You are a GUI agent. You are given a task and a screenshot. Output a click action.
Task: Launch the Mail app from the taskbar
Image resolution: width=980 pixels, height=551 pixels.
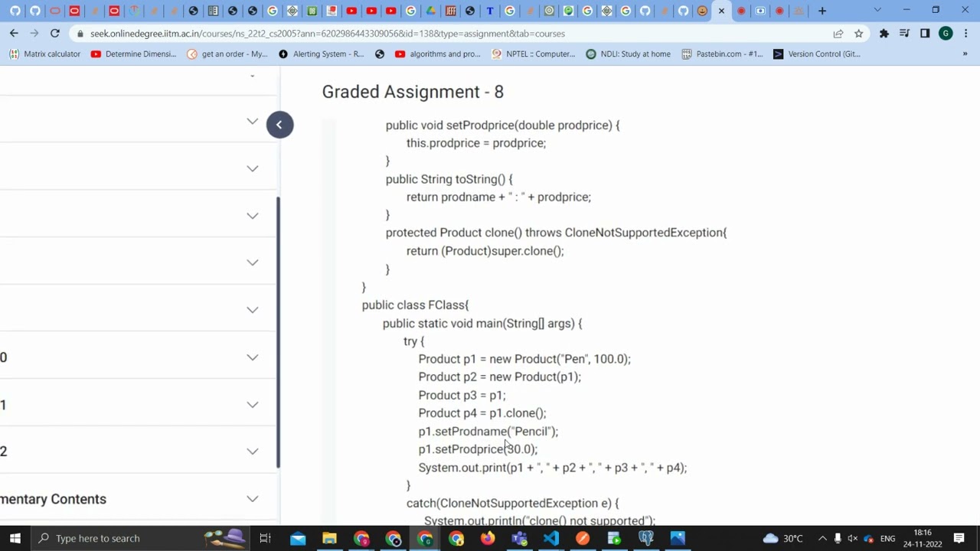(x=298, y=538)
